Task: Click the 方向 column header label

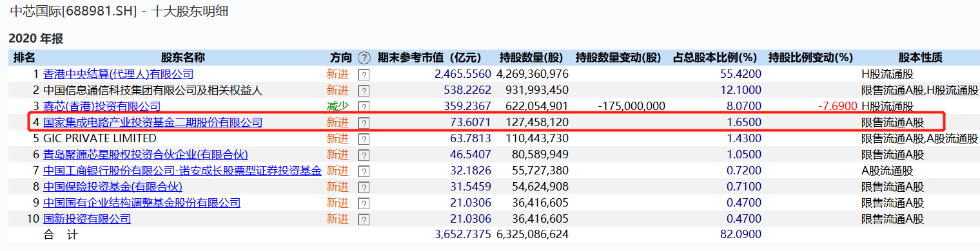Action: click(341, 58)
